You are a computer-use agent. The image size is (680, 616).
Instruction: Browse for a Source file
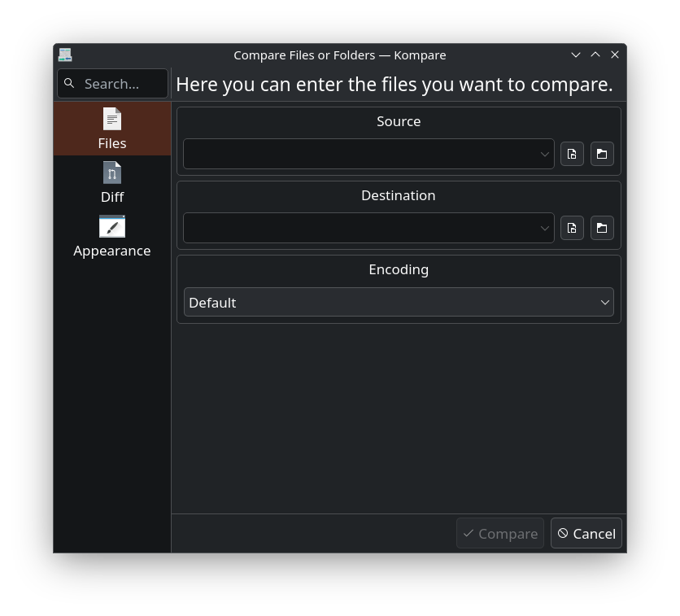point(572,154)
